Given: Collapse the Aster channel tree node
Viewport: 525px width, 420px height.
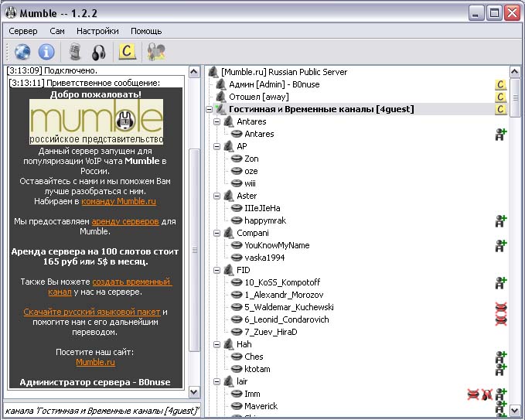Looking at the screenshot, I should tap(219, 196).
